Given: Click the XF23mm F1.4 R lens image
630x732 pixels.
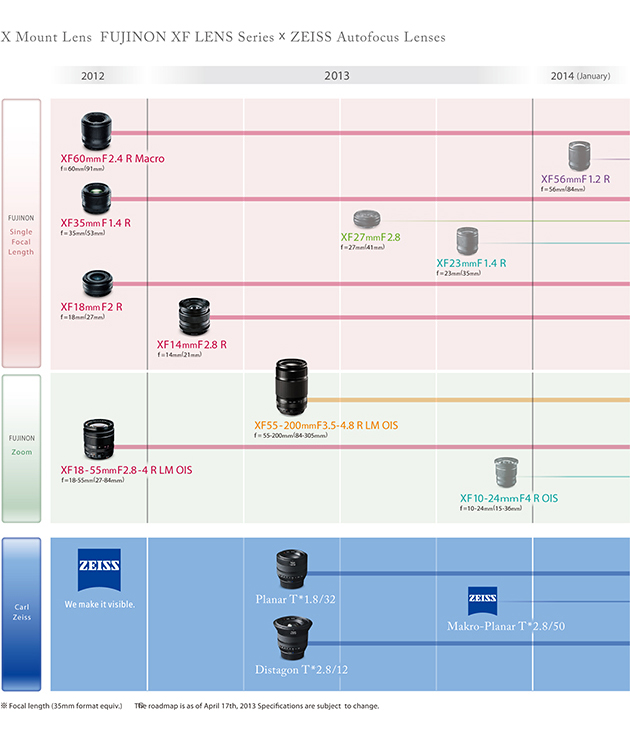Looking at the screenshot, I should (x=469, y=240).
